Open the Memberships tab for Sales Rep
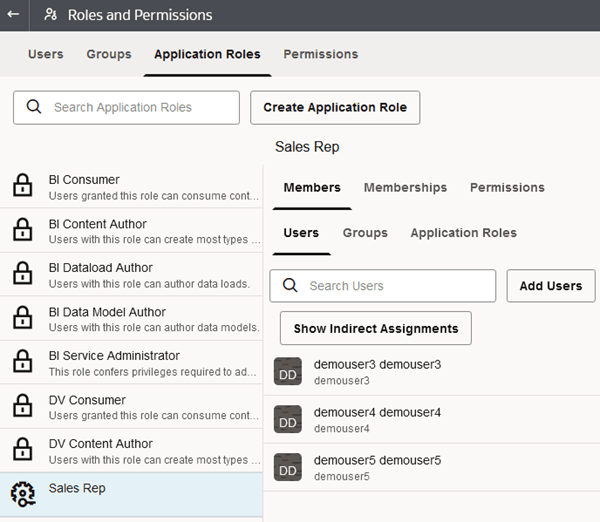 click(x=405, y=187)
